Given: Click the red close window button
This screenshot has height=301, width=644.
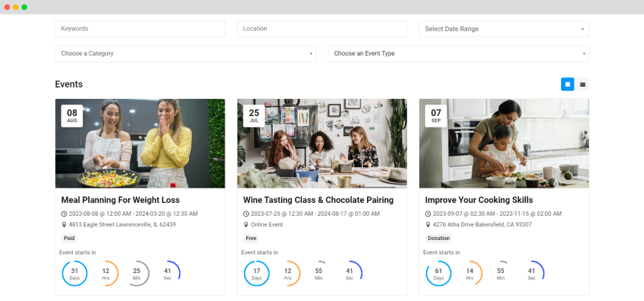Looking at the screenshot, I should point(7,7).
